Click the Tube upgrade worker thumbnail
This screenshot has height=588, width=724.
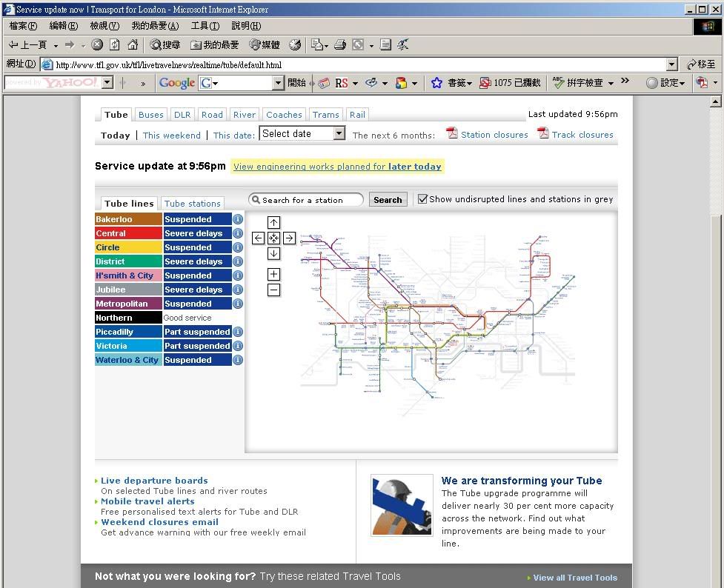click(x=402, y=505)
